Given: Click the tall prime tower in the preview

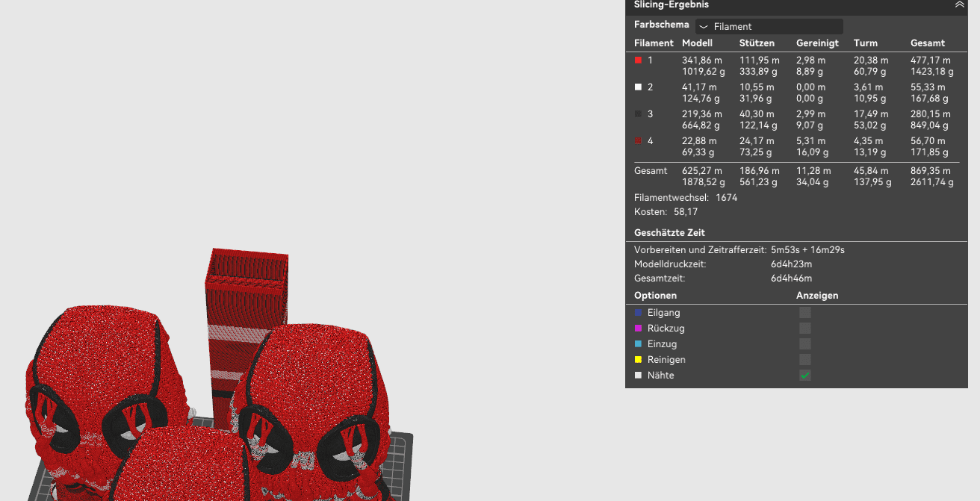Looking at the screenshot, I should [x=245, y=329].
